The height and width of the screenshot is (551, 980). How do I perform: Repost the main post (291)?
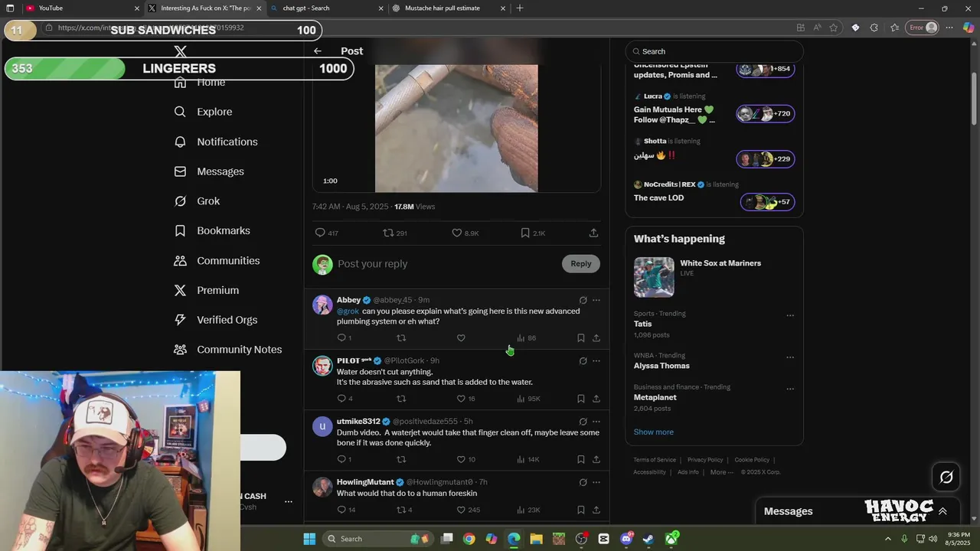pos(395,233)
